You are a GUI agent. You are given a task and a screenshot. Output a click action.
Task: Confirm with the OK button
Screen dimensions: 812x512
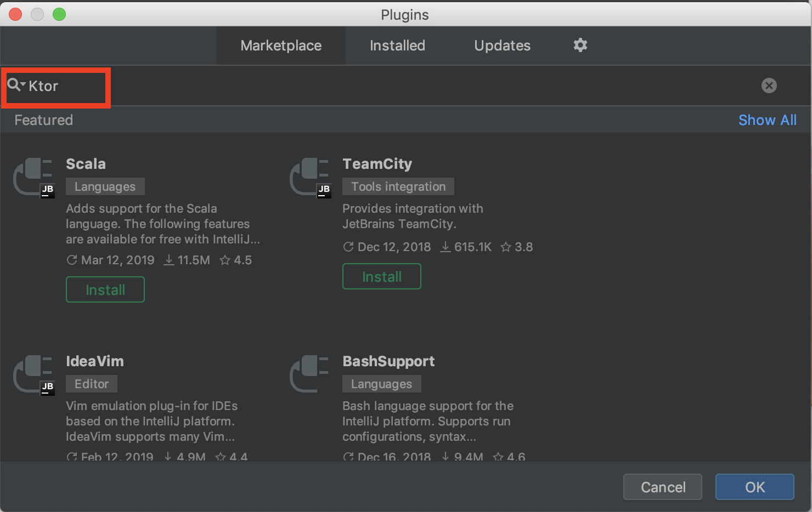pyautogui.click(x=754, y=487)
